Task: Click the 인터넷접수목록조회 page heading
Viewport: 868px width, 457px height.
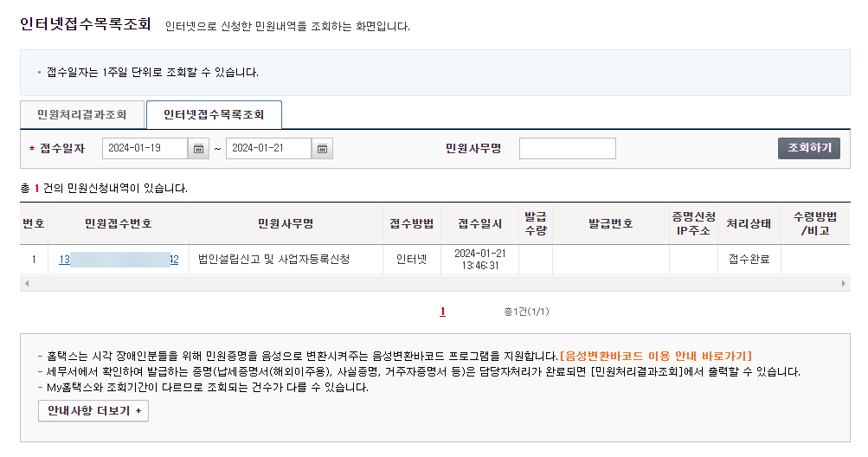Action: coord(86,24)
